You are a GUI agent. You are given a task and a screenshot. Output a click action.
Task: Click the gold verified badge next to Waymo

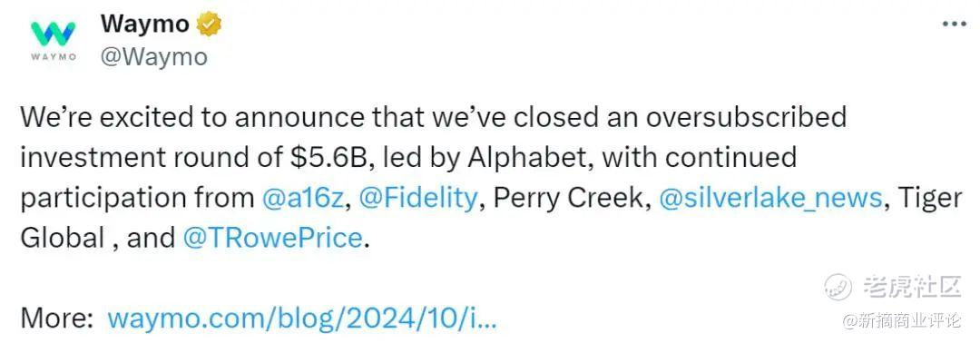coord(208,24)
